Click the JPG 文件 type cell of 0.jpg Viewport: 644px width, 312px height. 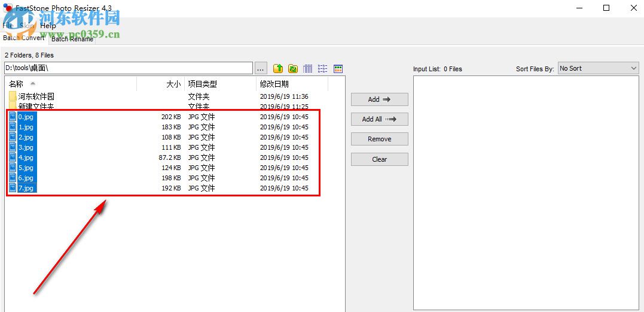point(202,117)
